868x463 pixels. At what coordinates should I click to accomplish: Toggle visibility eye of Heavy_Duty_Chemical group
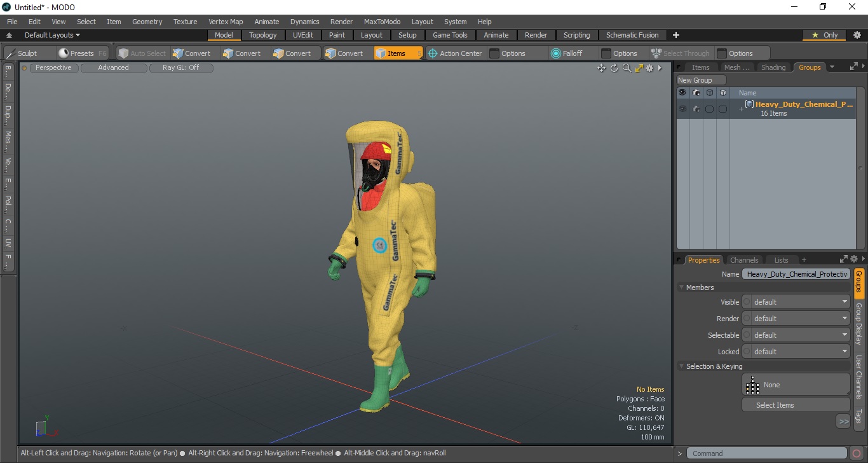[682, 109]
